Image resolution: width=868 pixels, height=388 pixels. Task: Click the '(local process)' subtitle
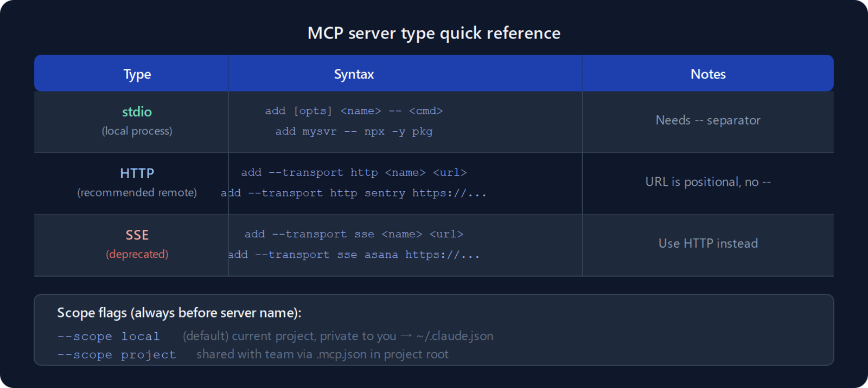click(x=137, y=131)
